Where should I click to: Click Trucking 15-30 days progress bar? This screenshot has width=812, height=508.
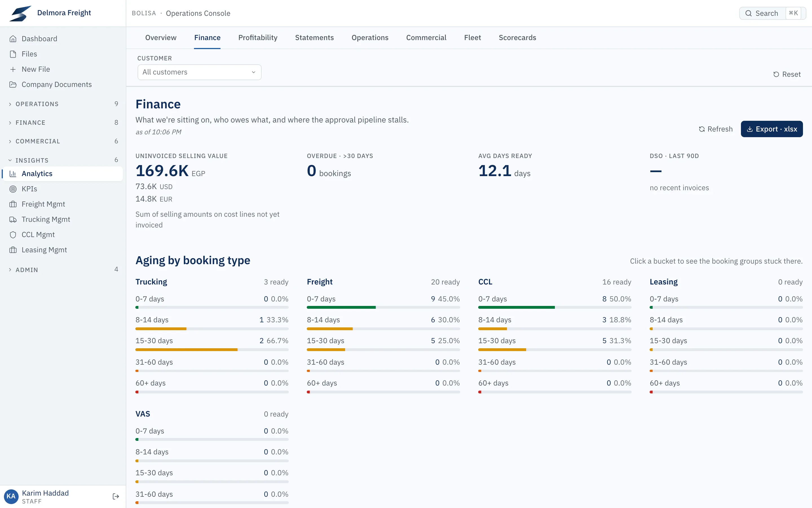(212, 350)
